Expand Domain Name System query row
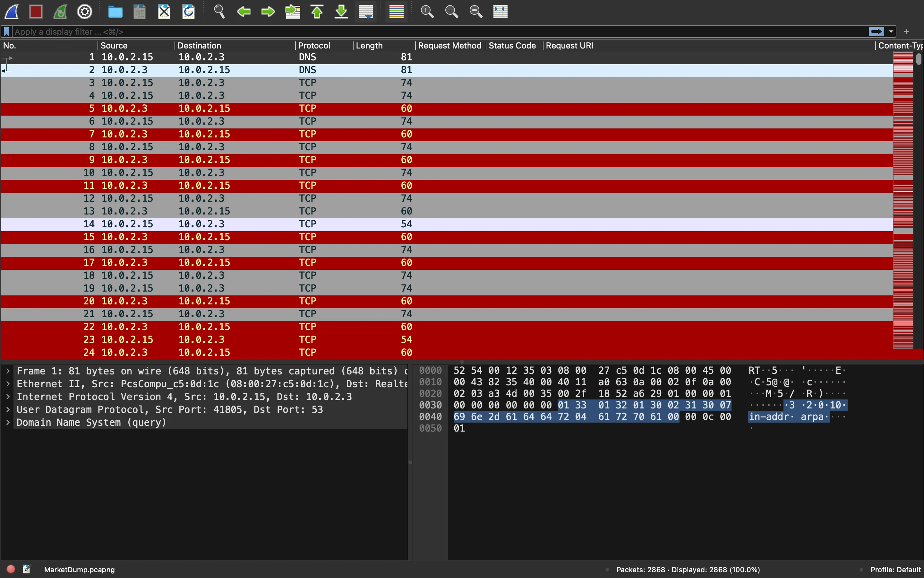 click(8, 422)
